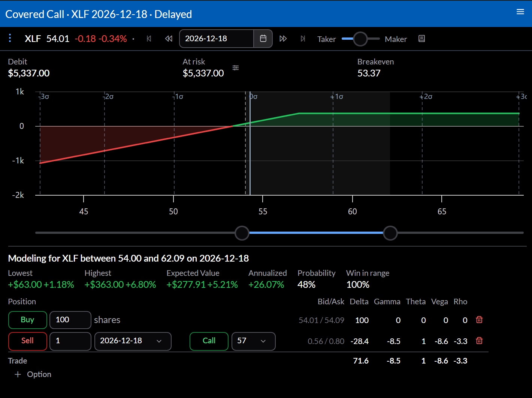Click the Probability value 48%
Image resolution: width=532 pixels, height=398 pixels.
coord(306,284)
